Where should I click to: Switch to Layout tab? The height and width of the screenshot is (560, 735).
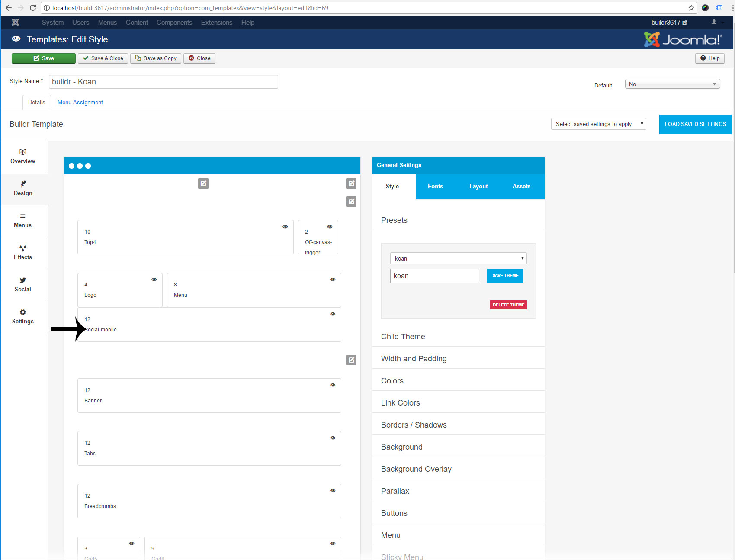478,187
